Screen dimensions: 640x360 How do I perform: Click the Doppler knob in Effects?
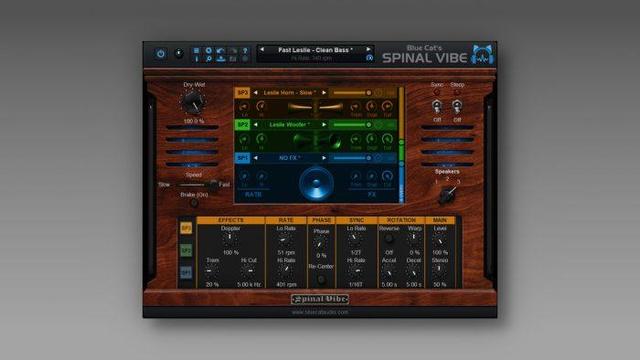coord(230,239)
